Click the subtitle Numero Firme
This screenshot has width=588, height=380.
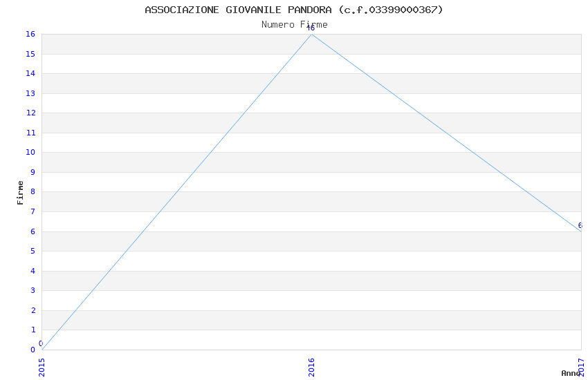click(295, 25)
